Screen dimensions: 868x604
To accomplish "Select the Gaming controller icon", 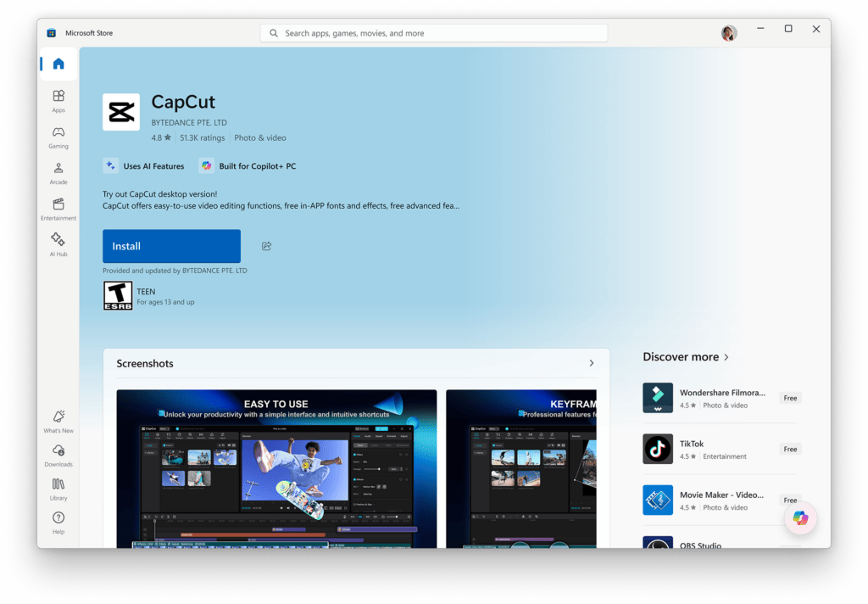I will [58, 133].
